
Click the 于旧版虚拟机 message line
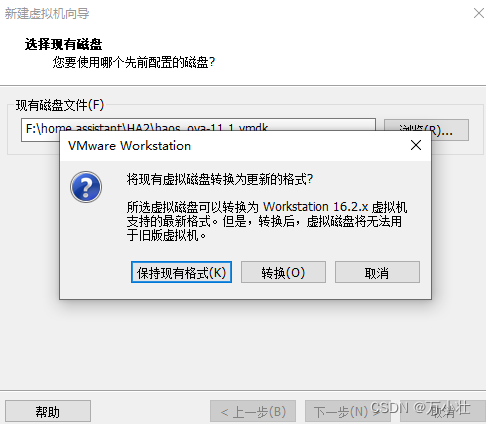point(166,235)
